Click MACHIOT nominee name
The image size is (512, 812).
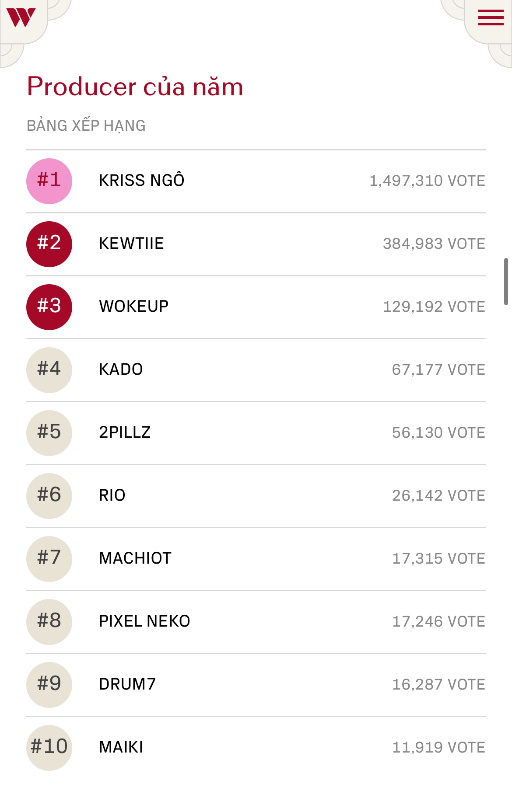coord(135,558)
